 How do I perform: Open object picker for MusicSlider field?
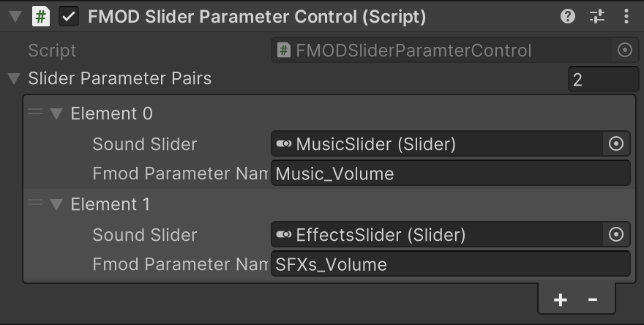click(x=616, y=144)
